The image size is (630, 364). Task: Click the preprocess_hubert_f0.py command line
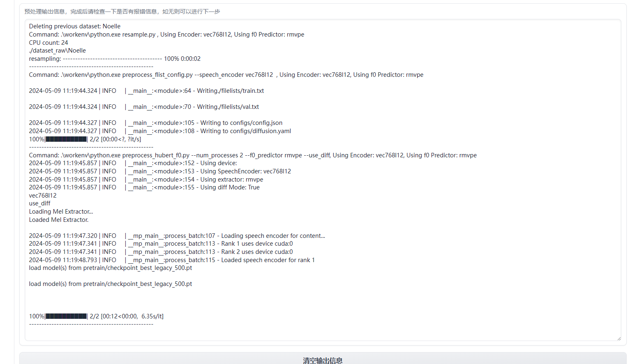(253, 155)
